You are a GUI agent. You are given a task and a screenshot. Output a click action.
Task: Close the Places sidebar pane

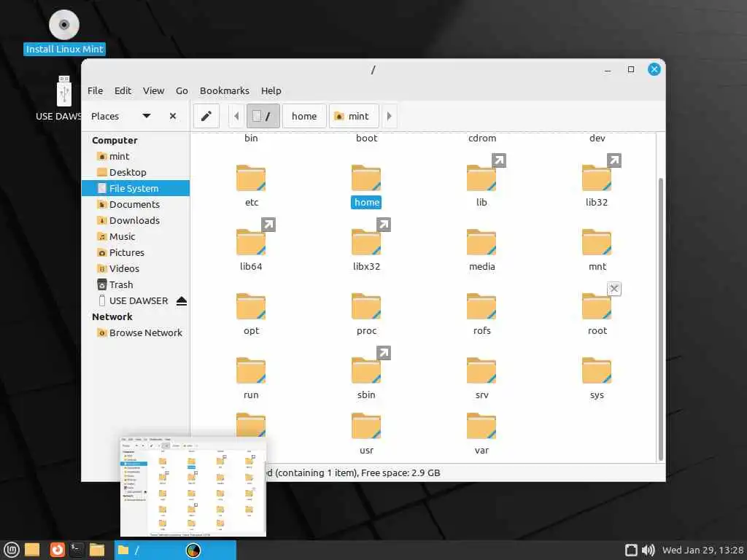pyautogui.click(x=173, y=116)
